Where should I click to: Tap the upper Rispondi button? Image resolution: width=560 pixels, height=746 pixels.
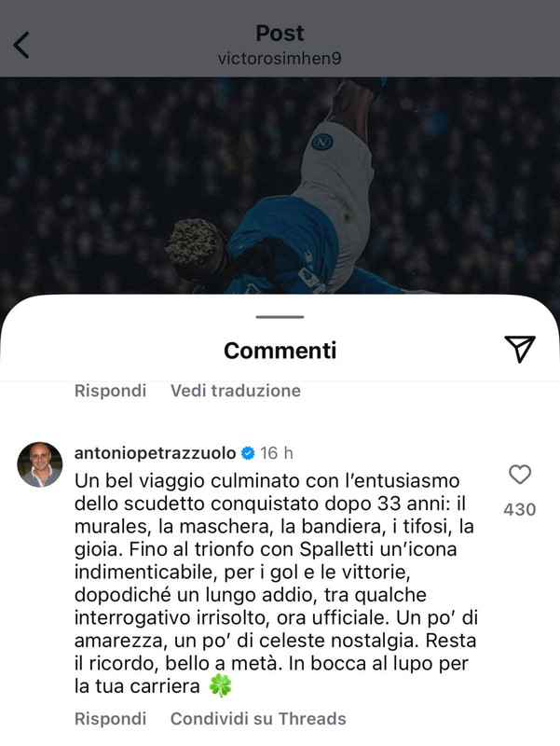110,391
